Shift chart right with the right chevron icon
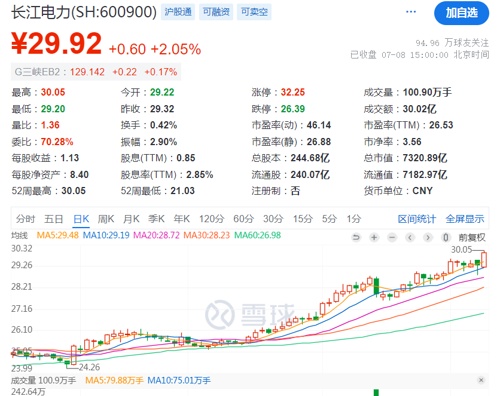 [428, 237]
